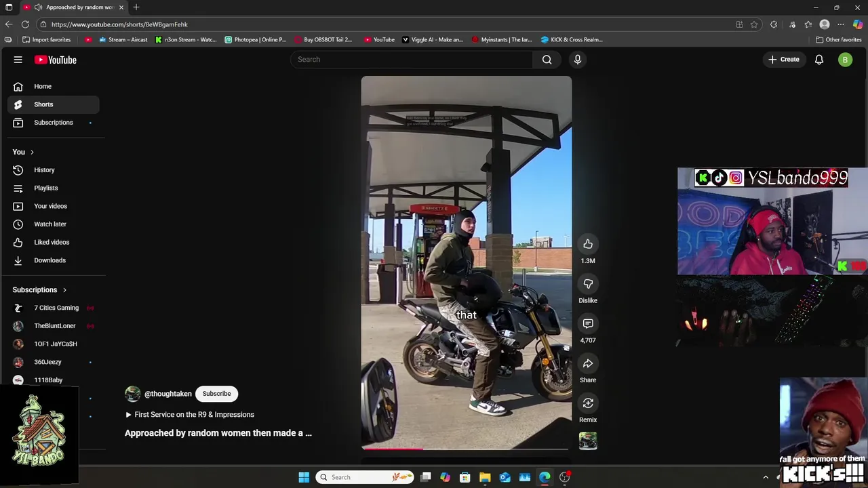This screenshot has height=488, width=868.
Task: Open Subscriptions in sidebar
Action: point(53,123)
